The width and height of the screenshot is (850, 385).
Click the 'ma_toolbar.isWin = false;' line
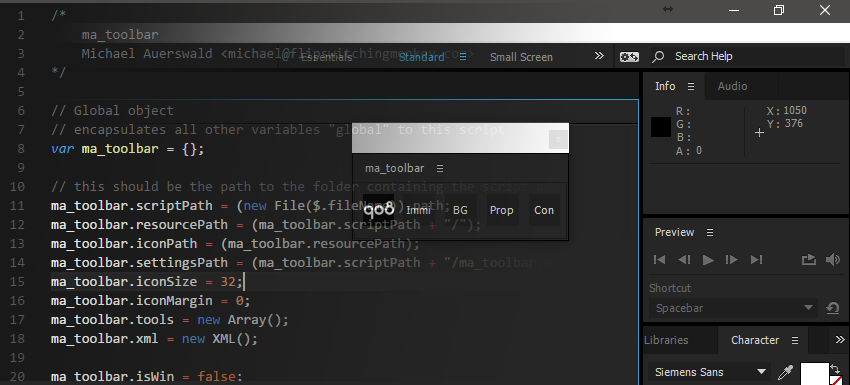click(x=147, y=376)
